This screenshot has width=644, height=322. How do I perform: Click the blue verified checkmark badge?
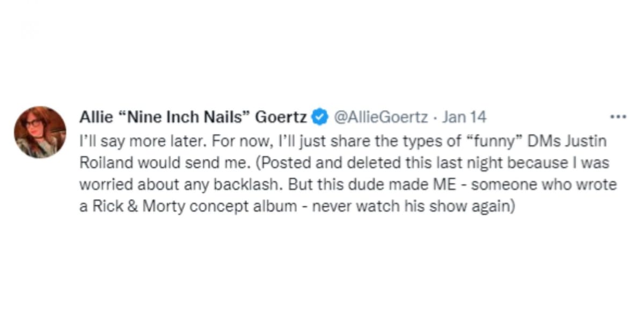(320, 116)
